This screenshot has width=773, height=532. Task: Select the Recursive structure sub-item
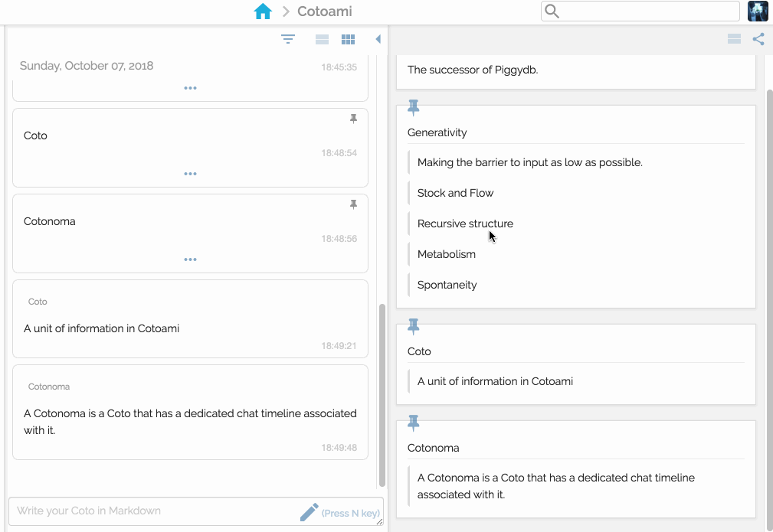tap(465, 224)
